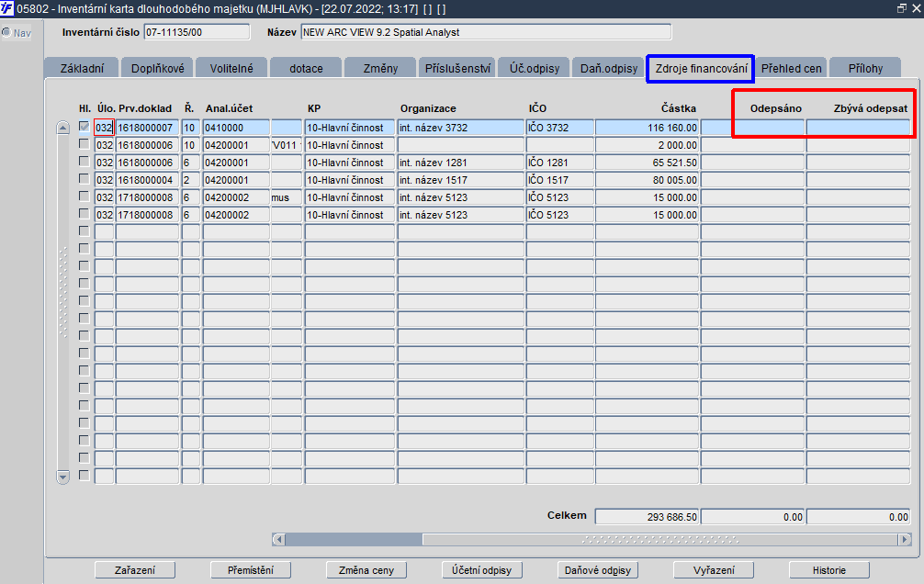The height and width of the screenshot is (584, 924).
Task: Click the Částka 2 000.00 cell
Action: point(647,145)
